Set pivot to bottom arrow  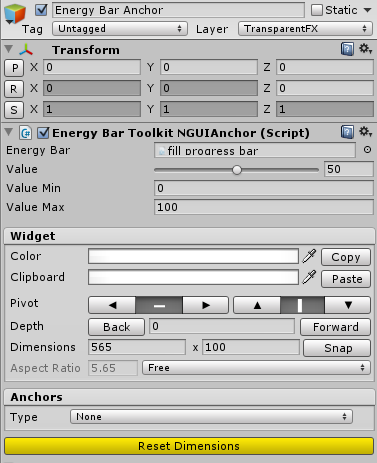pos(348,305)
